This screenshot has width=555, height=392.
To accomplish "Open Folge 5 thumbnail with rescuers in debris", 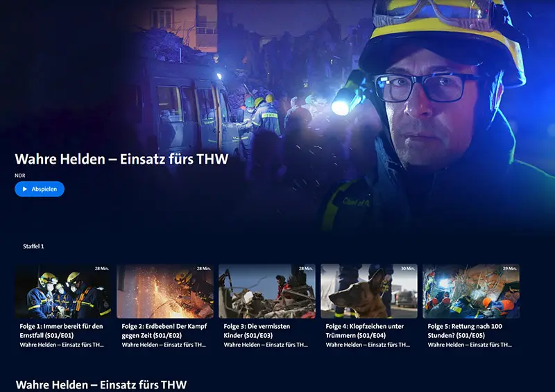I will (x=471, y=291).
